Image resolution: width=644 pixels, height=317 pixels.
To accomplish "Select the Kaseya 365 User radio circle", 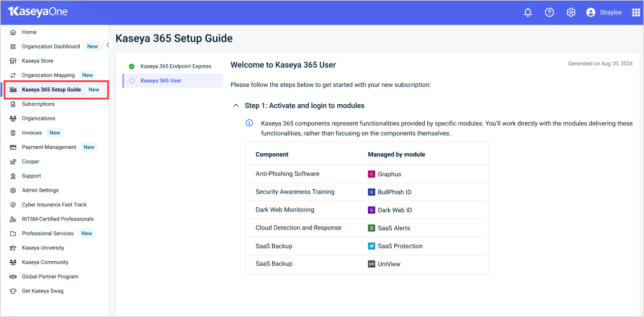I will 131,80.
